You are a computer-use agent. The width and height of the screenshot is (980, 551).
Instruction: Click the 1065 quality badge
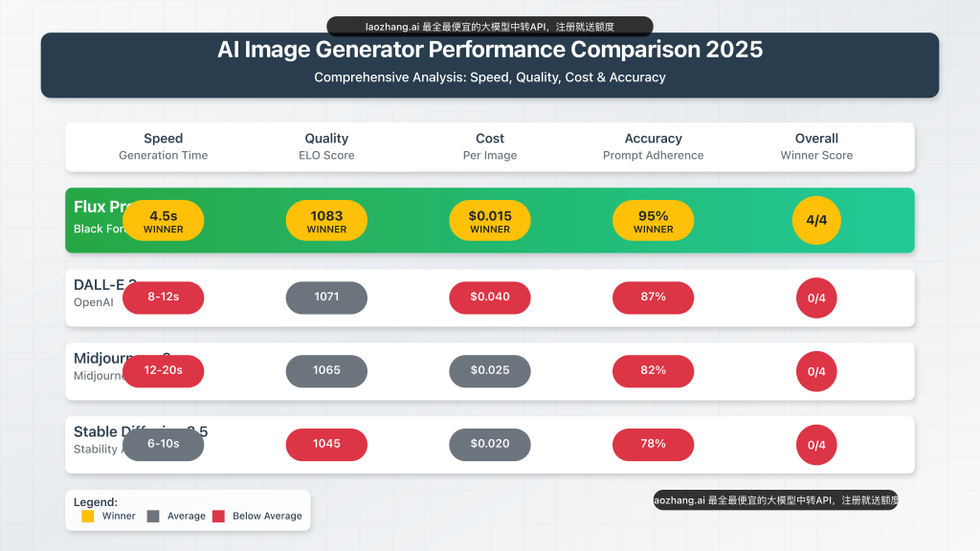click(326, 371)
